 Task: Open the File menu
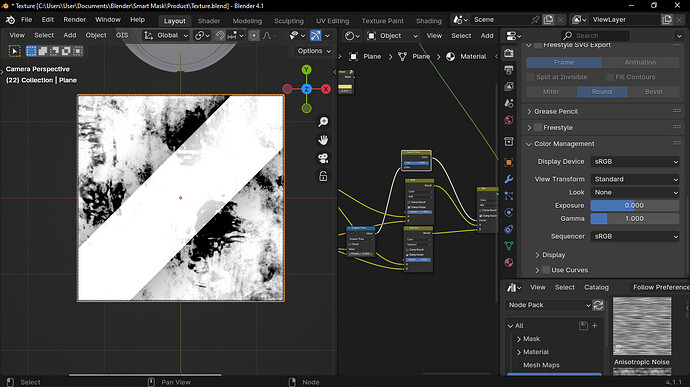pyautogui.click(x=26, y=20)
